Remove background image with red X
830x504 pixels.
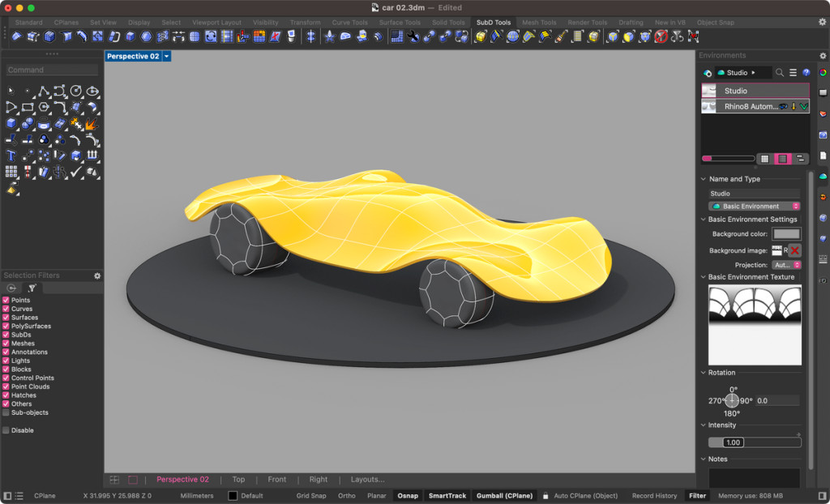coord(794,251)
